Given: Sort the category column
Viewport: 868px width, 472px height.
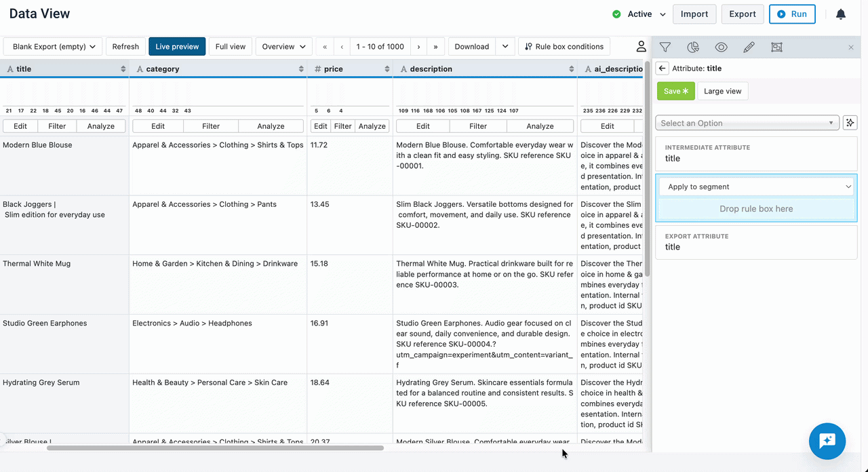Looking at the screenshot, I should 301,69.
